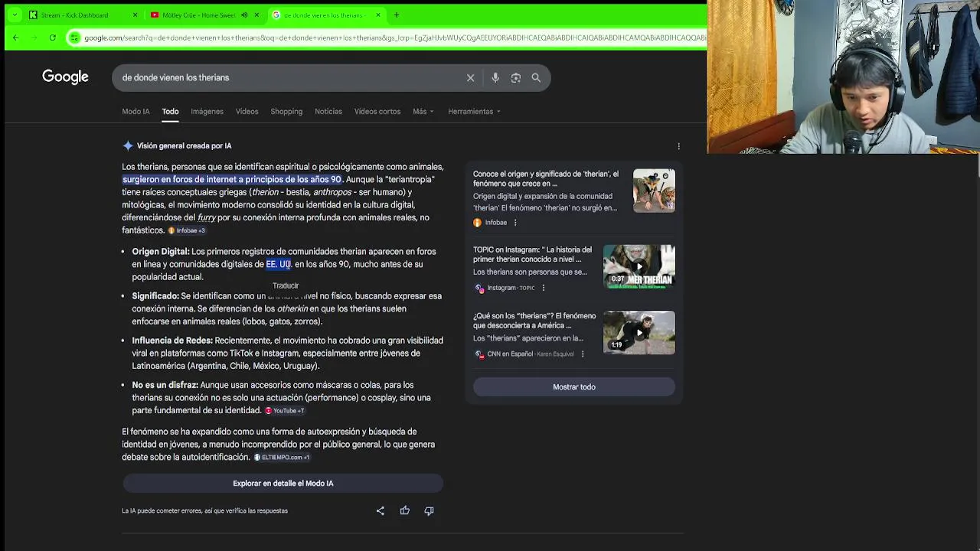Give thumbs down to AI overview
980x551 pixels.
pyautogui.click(x=429, y=510)
